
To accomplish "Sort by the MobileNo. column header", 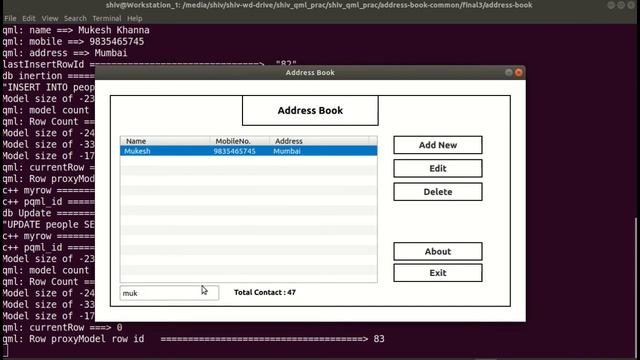I will click(x=240, y=141).
